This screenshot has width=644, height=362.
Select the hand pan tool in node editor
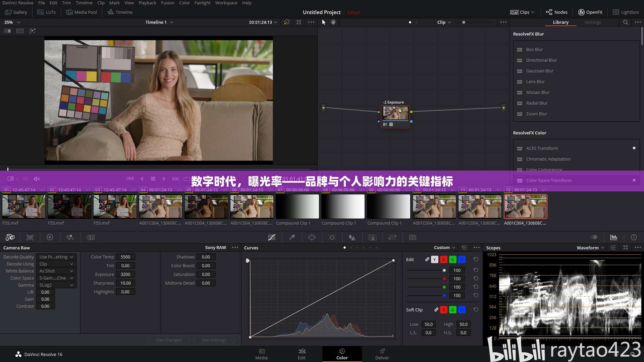(x=333, y=22)
